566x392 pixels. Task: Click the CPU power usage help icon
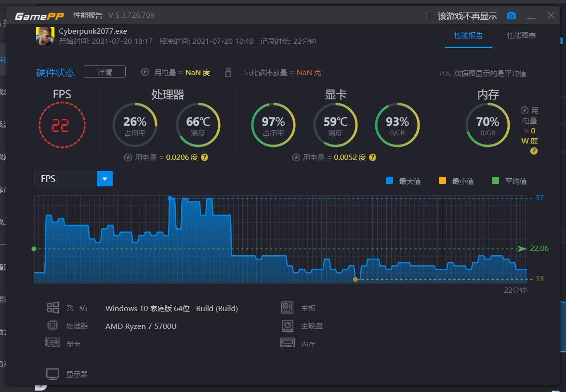[x=204, y=157]
